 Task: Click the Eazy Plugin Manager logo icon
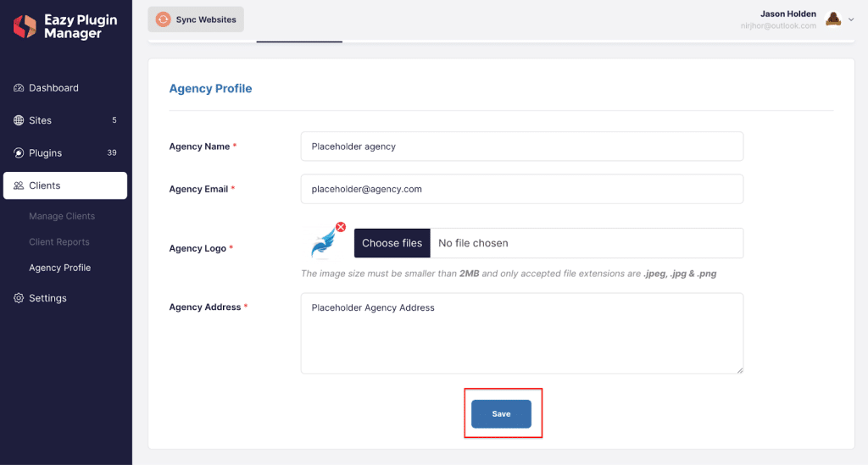(25, 26)
